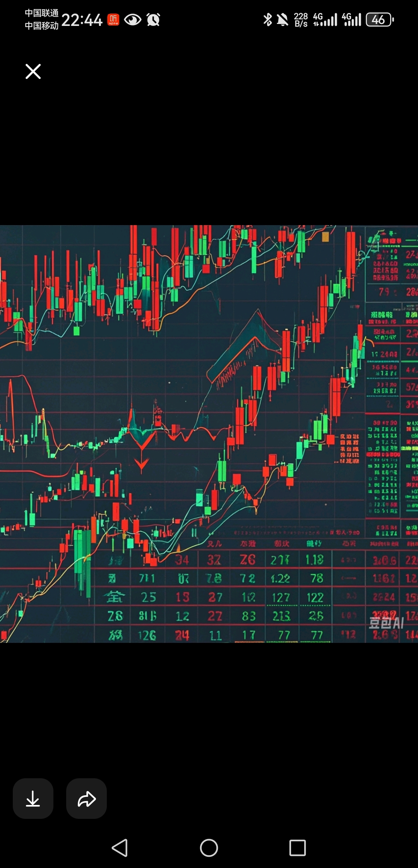This screenshot has height=868, width=418.
Task: Tap the alarm clock status icon
Action: pos(153,19)
